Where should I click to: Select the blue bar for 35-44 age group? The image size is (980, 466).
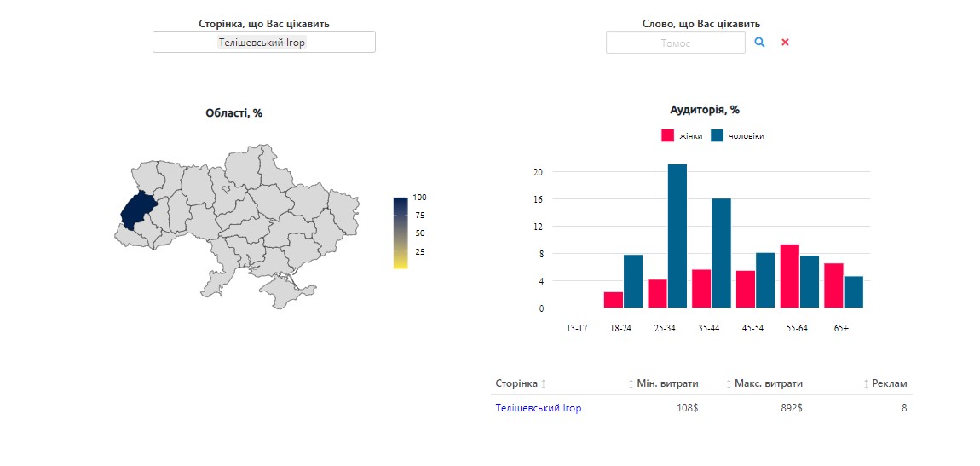[x=721, y=253]
